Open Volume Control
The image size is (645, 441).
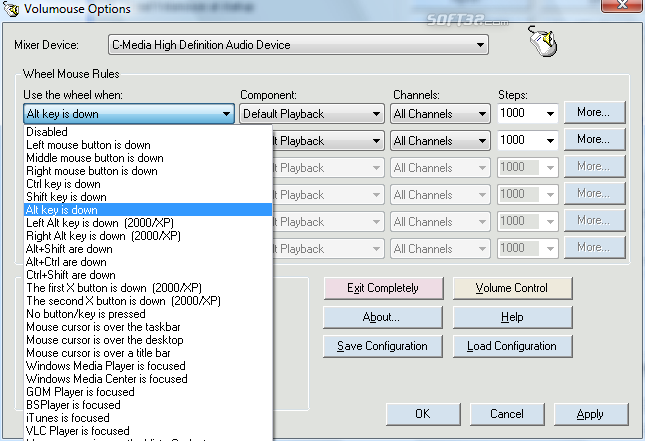pos(513,288)
